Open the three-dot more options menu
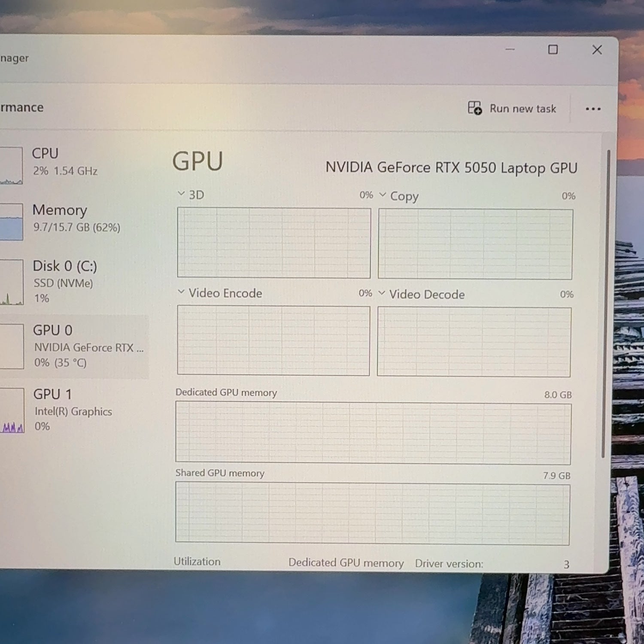The height and width of the screenshot is (644, 644). coord(593,109)
